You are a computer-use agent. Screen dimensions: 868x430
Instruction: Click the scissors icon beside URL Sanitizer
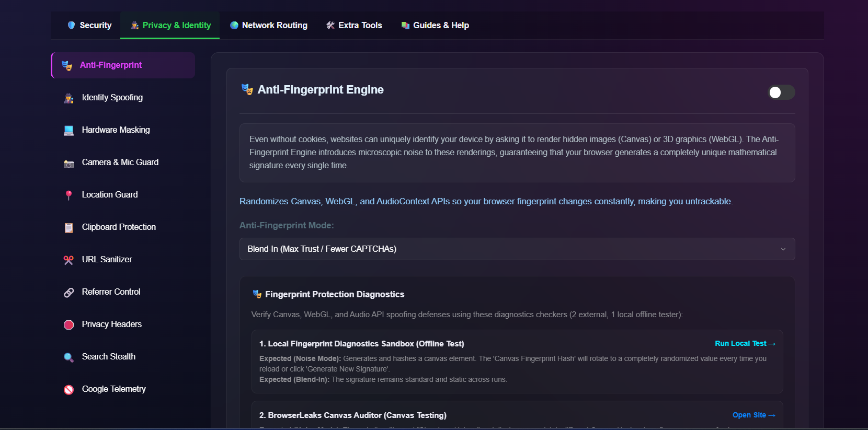tap(68, 260)
